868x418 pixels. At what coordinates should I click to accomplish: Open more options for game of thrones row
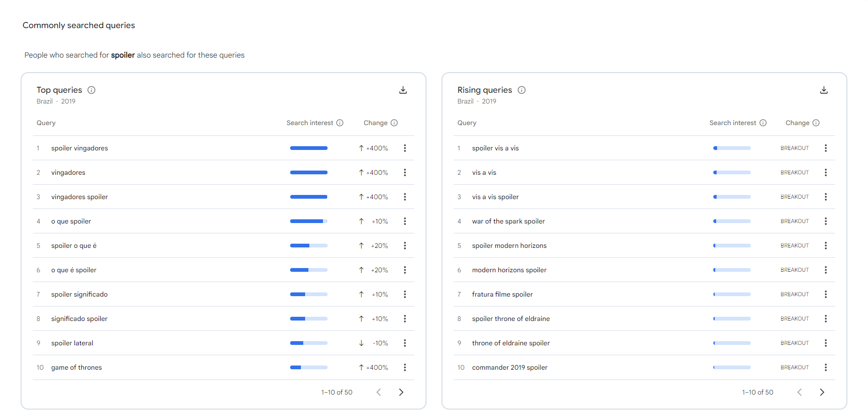tap(405, 367)
